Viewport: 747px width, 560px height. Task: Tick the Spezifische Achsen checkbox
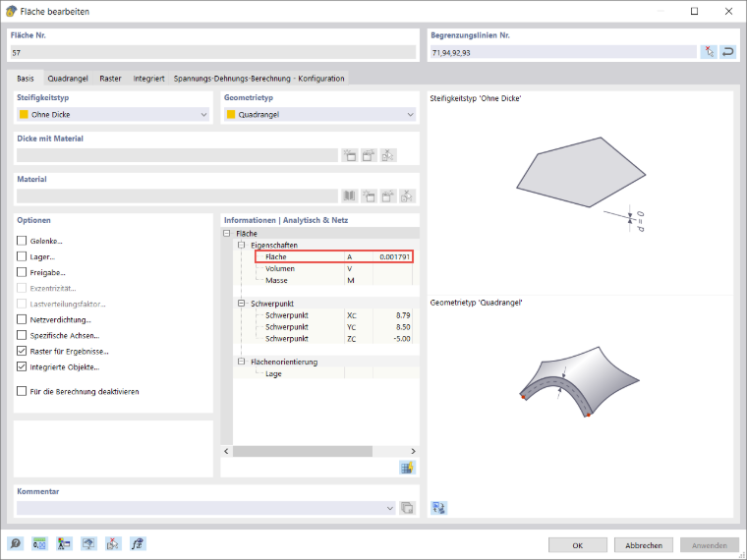pyautogui.click(x=22, y=335)
